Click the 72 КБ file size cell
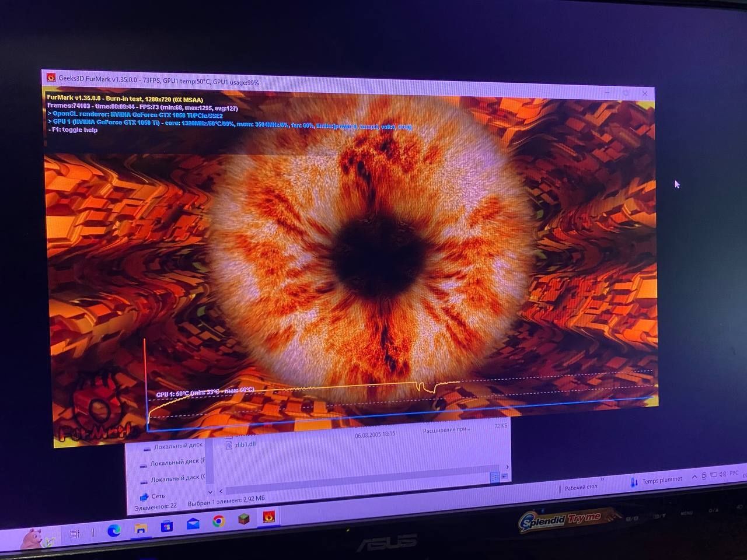The height and width of the screenshot is (560, 747). [x=501, y=426]
